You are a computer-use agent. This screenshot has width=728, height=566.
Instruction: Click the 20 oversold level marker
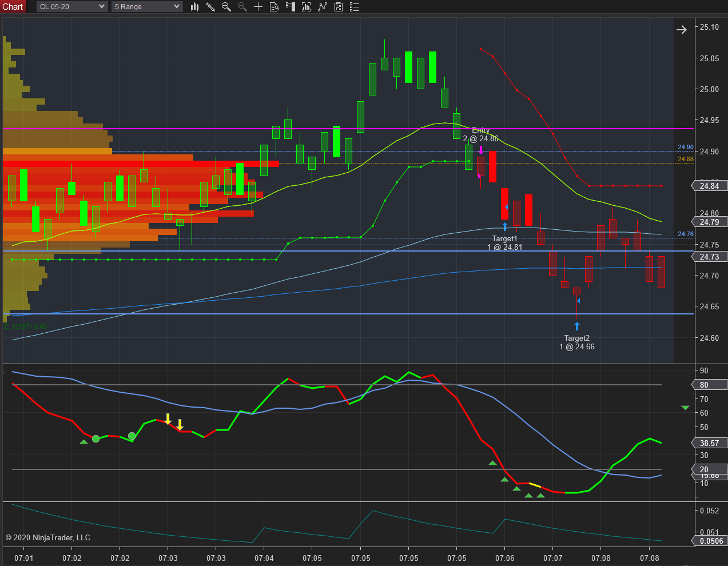tap(710, 469)
